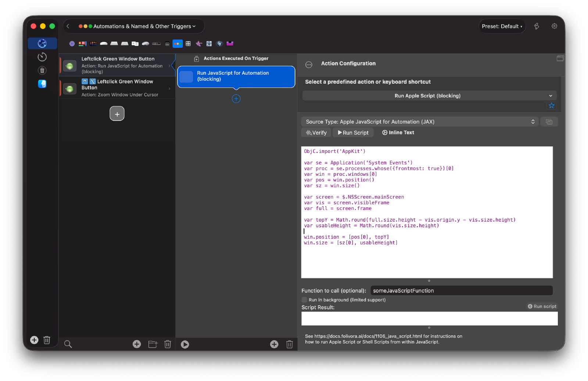Select the all-apps globe icon in the sidebar
Screen dimensions: 588x381
tap(42, 43)
